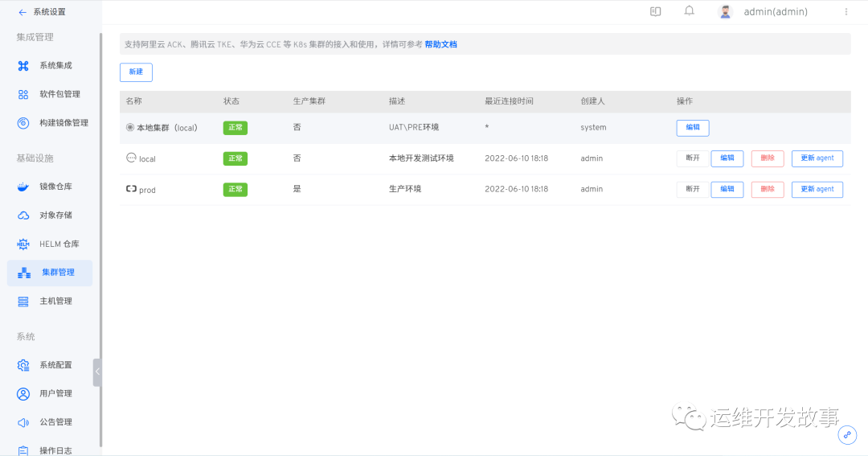Screen dimensions: 868x456
Task: Click the 生产集群 column header
Action: [x=309, y=101]
